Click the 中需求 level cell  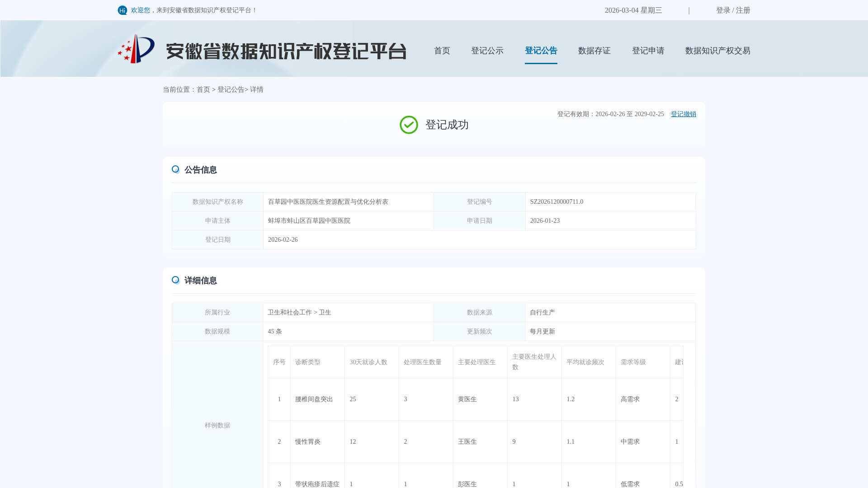pyautogui.click(x=643, y=442)
